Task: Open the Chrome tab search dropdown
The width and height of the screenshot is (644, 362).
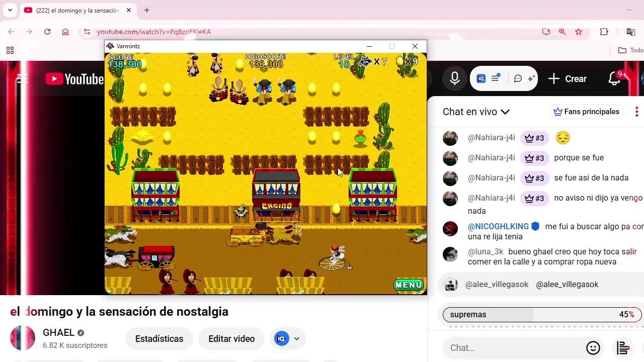Action: coord(10,10)
